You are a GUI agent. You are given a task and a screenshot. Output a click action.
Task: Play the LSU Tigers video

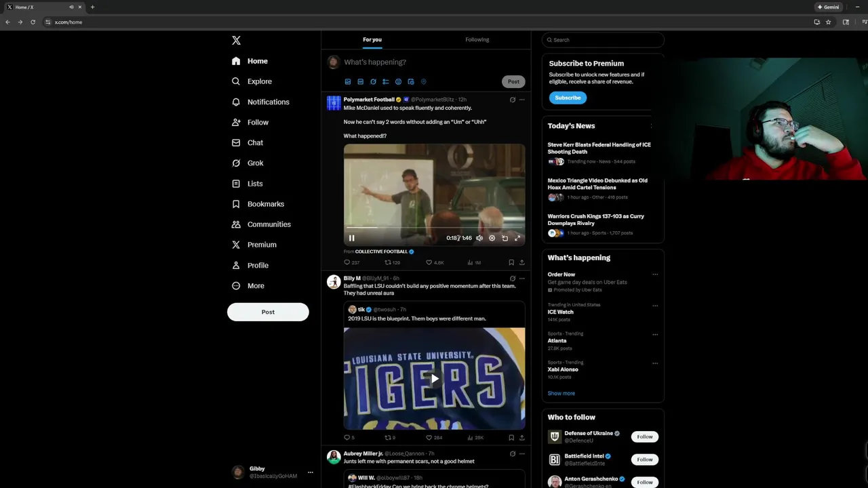[x=434, y=378]
